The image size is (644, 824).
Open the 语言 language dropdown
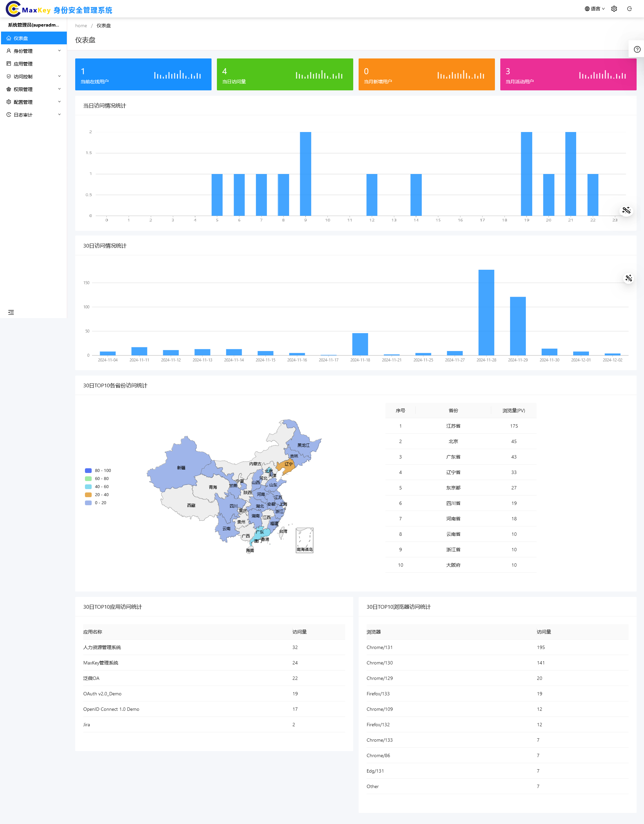pos(595,9)
